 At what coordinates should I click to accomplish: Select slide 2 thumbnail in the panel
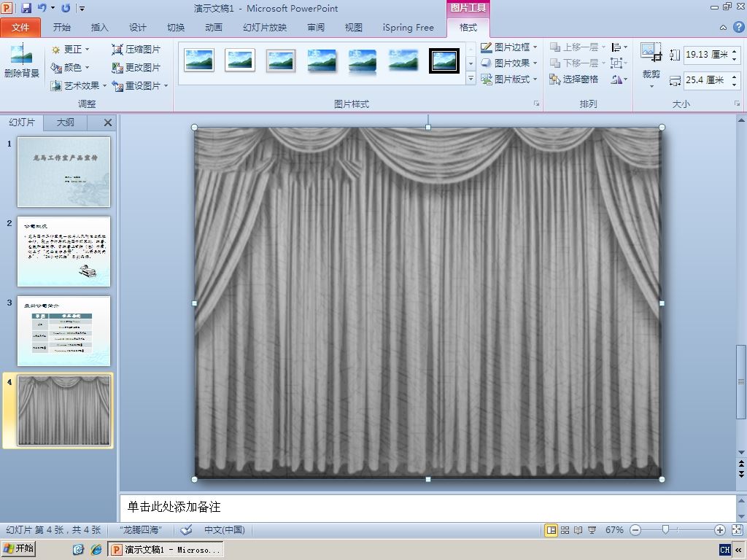(x=64, y=252)
